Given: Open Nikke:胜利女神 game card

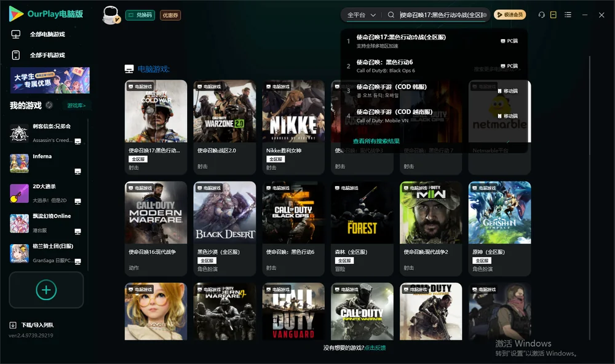Looking at the screenshot, I should point(293,127).
